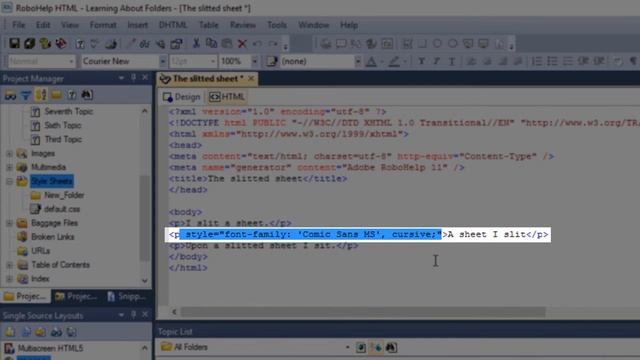This screenshot has width=640, height=360.
Task: Click the Copy icon in toolbar
Action: [211, 43]
